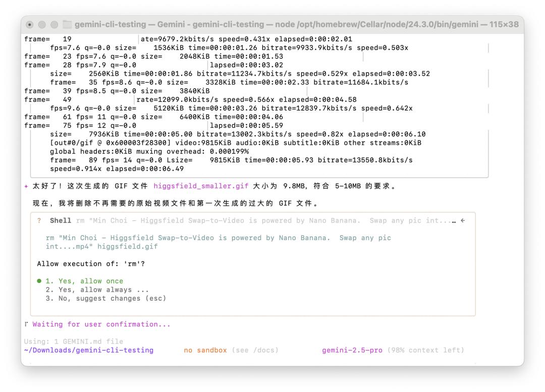Click the gemini-2.5-pro model label
Image resolution: width=545 pixels, height=392 pixels.
[352, 350]
